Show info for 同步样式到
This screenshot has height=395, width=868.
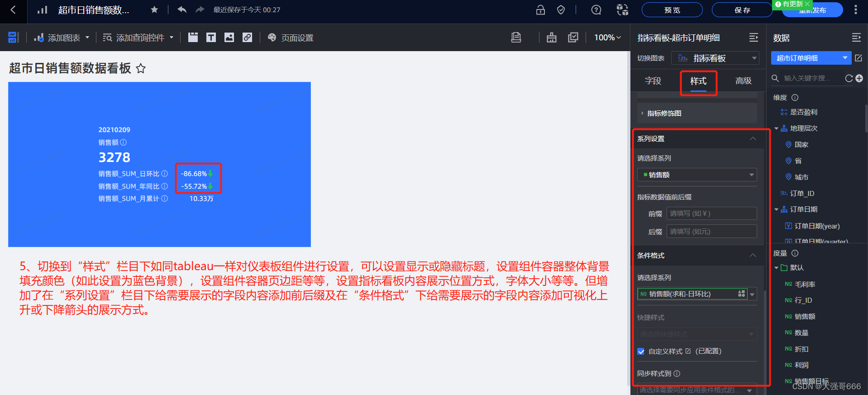pos(677,374)
